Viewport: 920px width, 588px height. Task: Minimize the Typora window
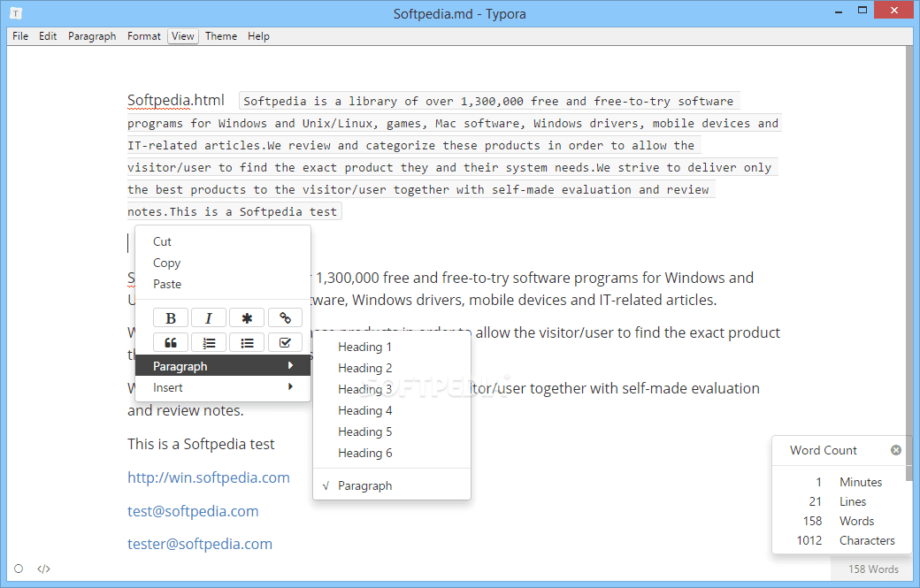(839, 11)
